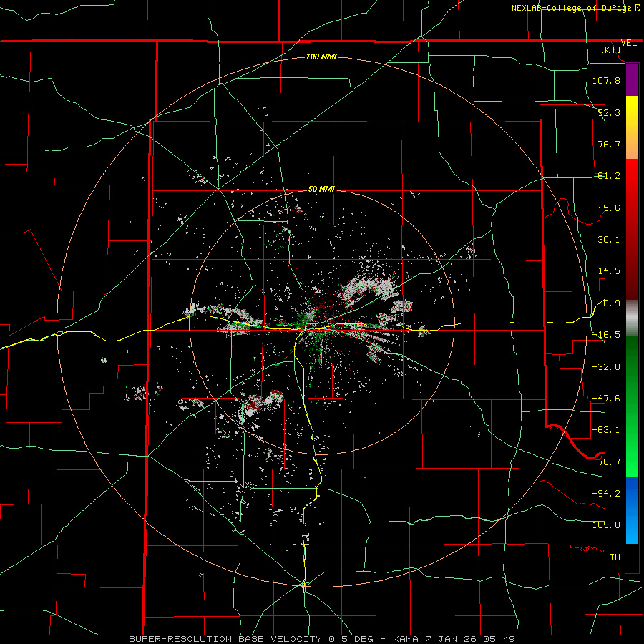
Task: Click the TH label on the color scale
Action: [615, 557]
